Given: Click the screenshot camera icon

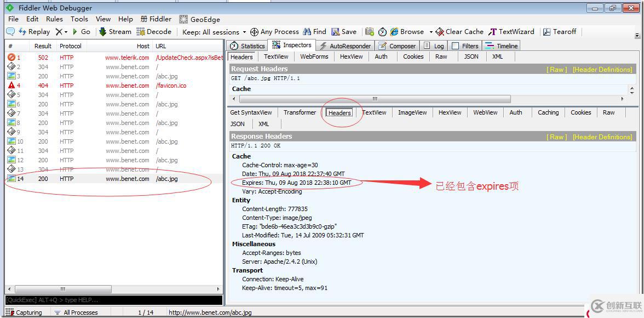Looking at the screenshot, I should 370,32.
